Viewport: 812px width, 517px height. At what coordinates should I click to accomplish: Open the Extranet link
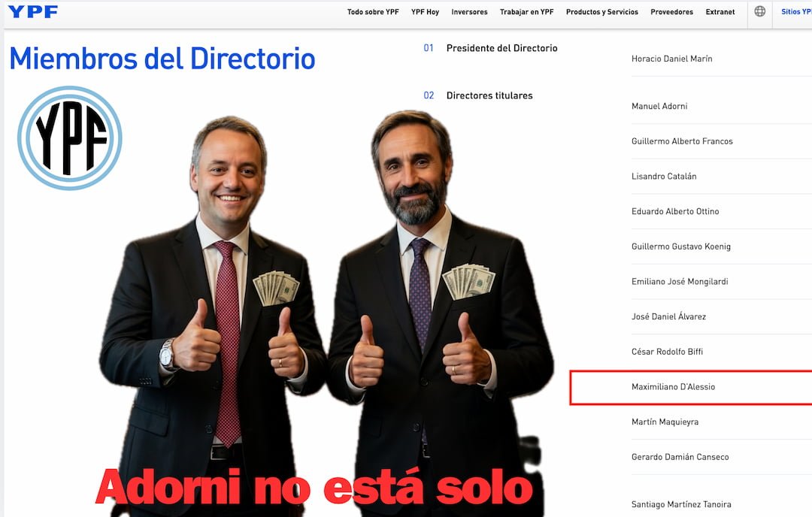click(x=720, y=12)
